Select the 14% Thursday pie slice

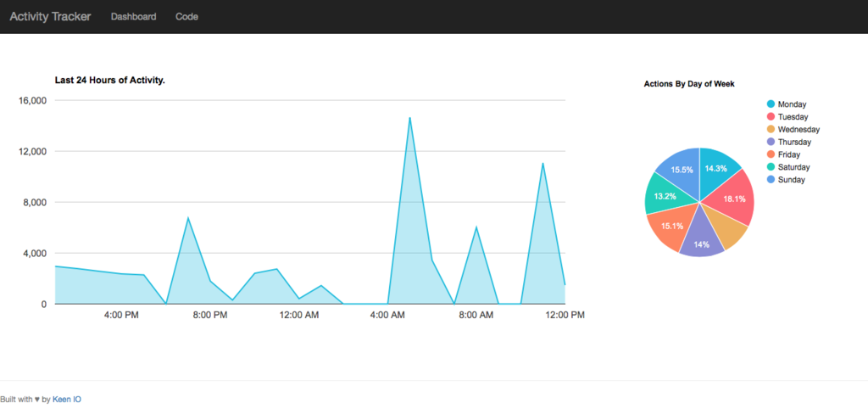pyautogui.click(x=701, y=241)
